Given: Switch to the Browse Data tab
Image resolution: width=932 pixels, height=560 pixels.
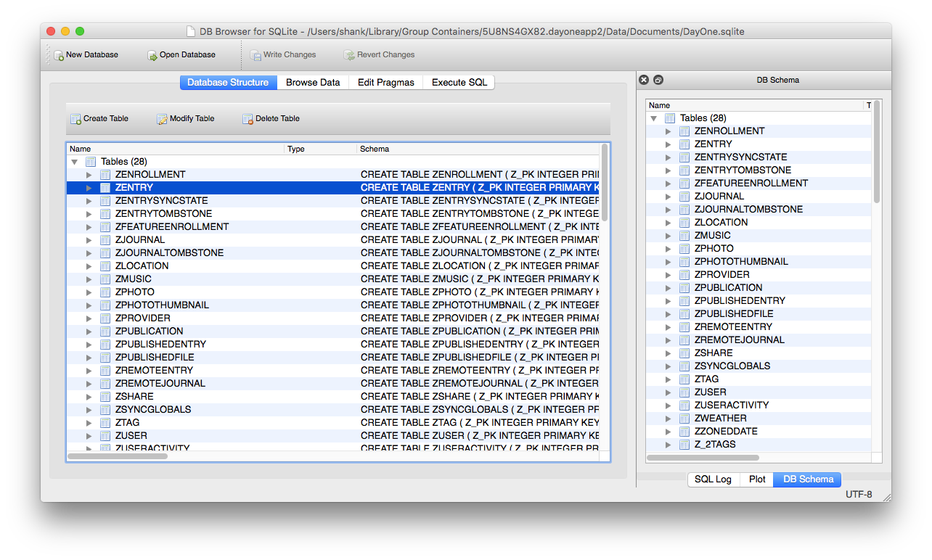Looking at the screenshot, I should point(313,83).
